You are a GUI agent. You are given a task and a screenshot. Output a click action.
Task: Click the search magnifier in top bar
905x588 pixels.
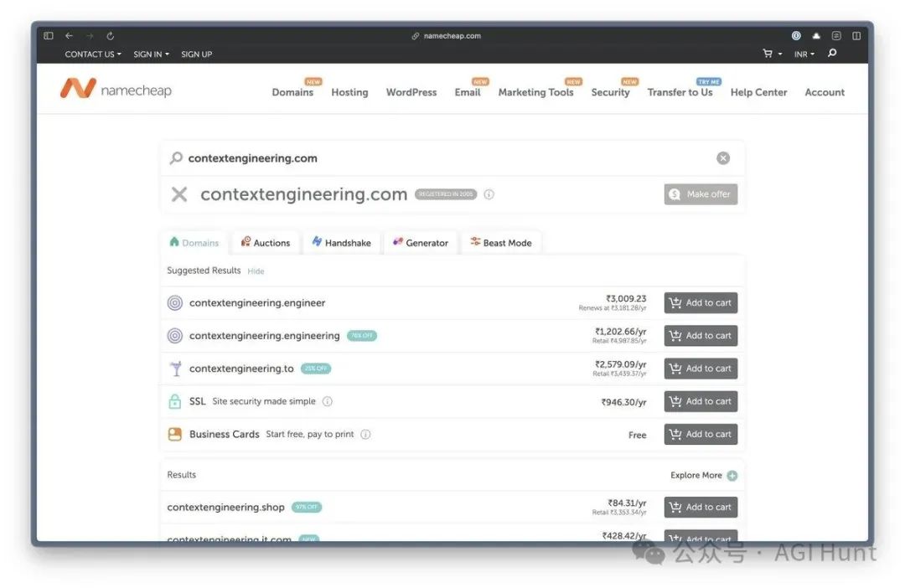pos(832,53)
